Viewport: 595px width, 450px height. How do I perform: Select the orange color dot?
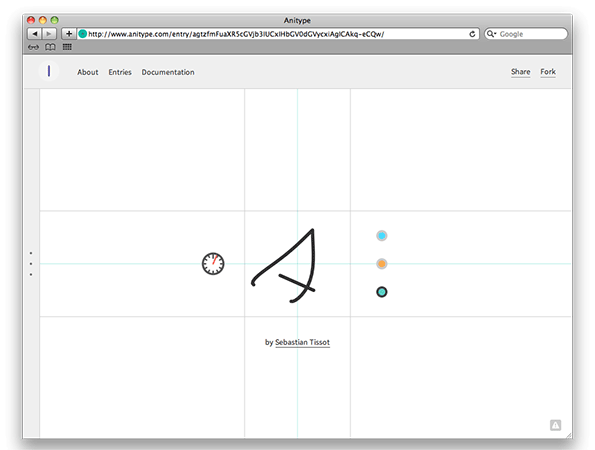coord(382,264)
